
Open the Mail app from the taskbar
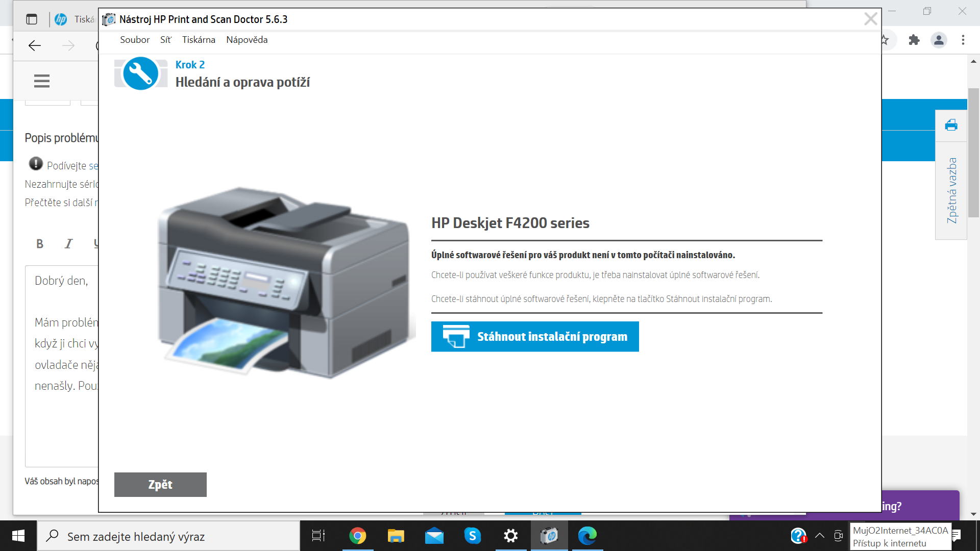click(x=434, y=536)
